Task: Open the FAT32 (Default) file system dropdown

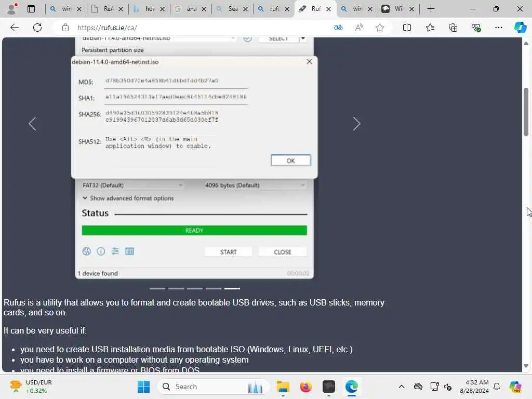Action: tap(132, 185)
